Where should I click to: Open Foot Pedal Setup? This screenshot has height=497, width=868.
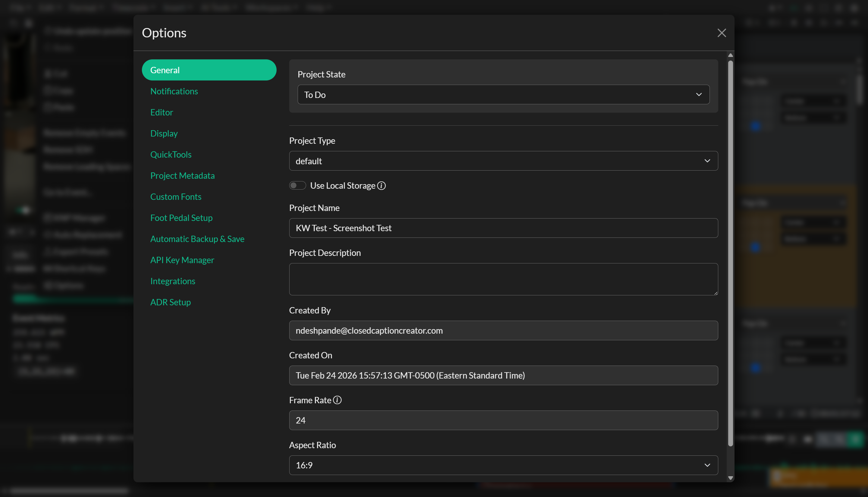pos(181,217)
